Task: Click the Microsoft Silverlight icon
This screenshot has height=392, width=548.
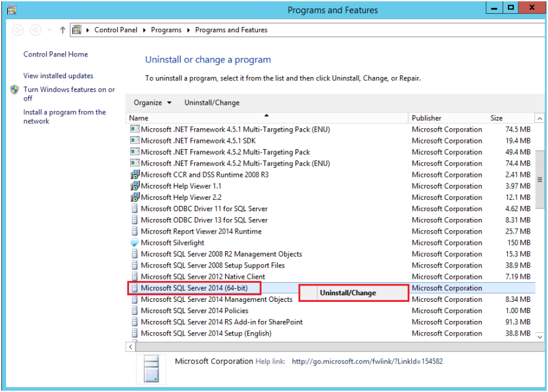Action: click(x=135, y=243)
